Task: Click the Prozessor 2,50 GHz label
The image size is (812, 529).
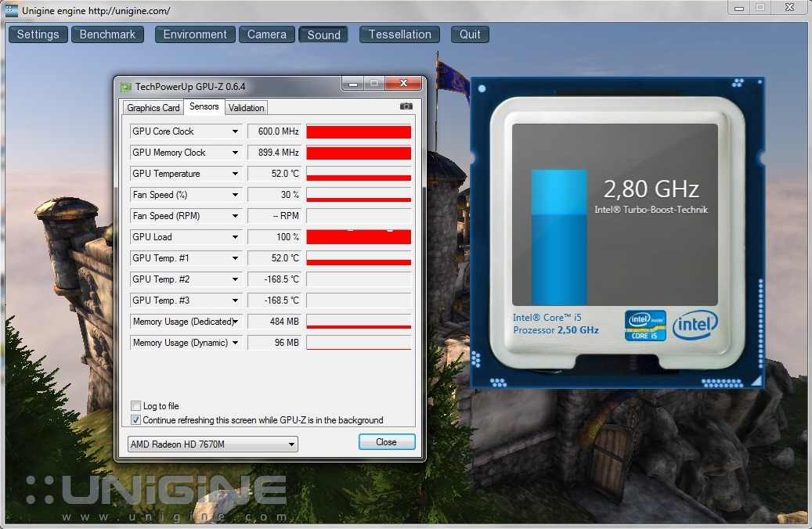Action: click(556, 330)
